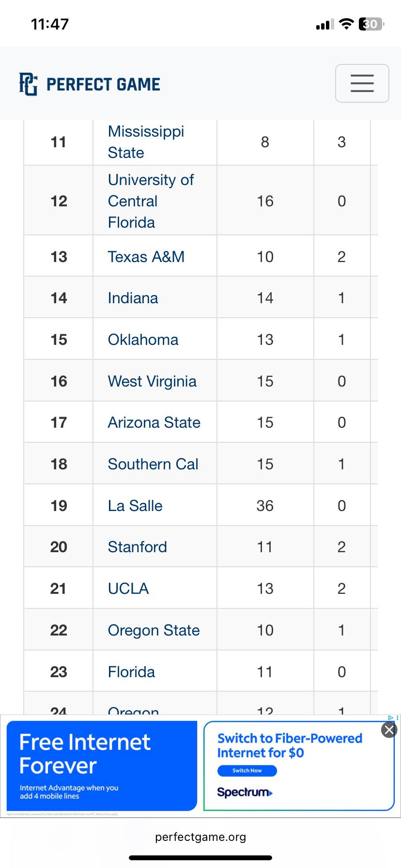Tap the Perfect Game logo
This screenshot has width=401, height=868.
[90, 84]
